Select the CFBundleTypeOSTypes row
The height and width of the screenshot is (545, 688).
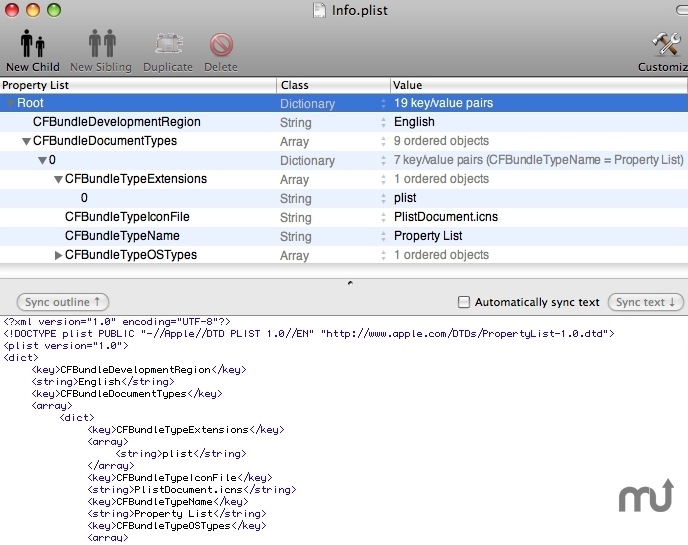344,255
